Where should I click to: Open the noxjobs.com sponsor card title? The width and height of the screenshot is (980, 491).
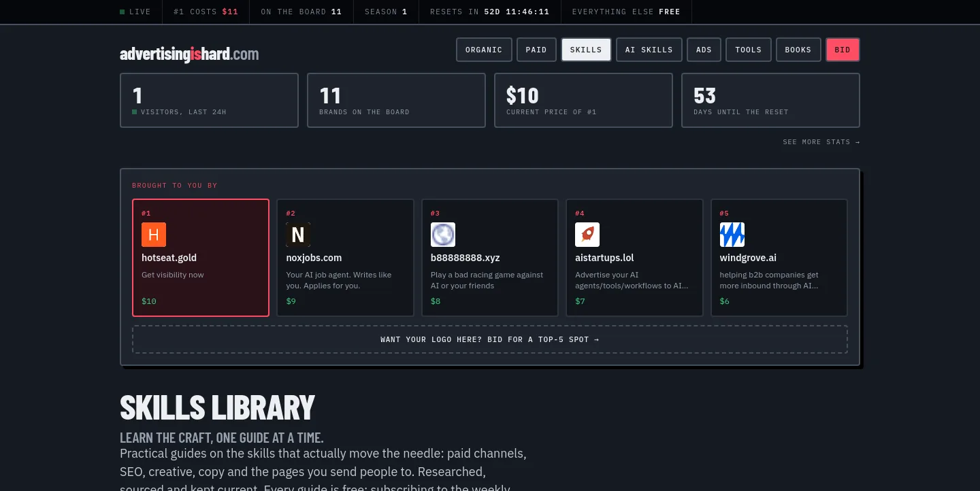[x=314, y=258]
